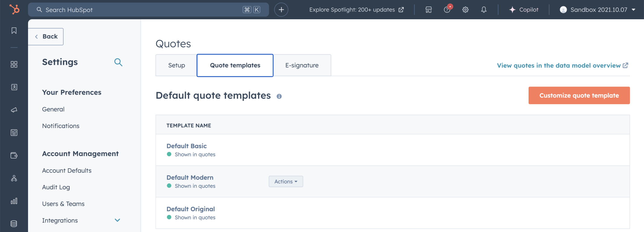Open the Automation icon in the sidebar
Viewport: 644px width, 232px height.
14,178
